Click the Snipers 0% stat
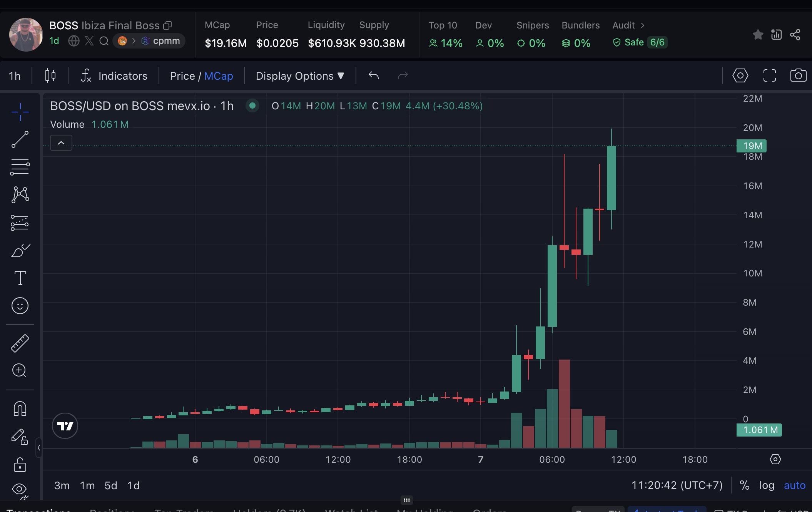The height and width of the screenshot is (512, 812). (x=533, y=35)
